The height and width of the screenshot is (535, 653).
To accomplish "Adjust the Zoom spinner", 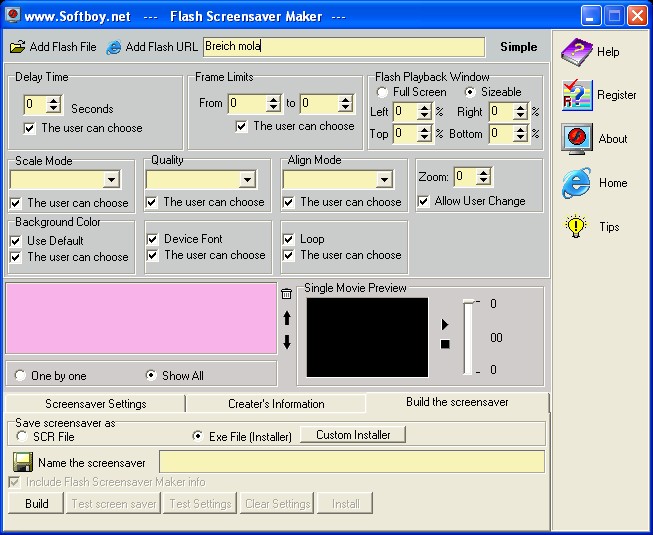I will 483,177.
